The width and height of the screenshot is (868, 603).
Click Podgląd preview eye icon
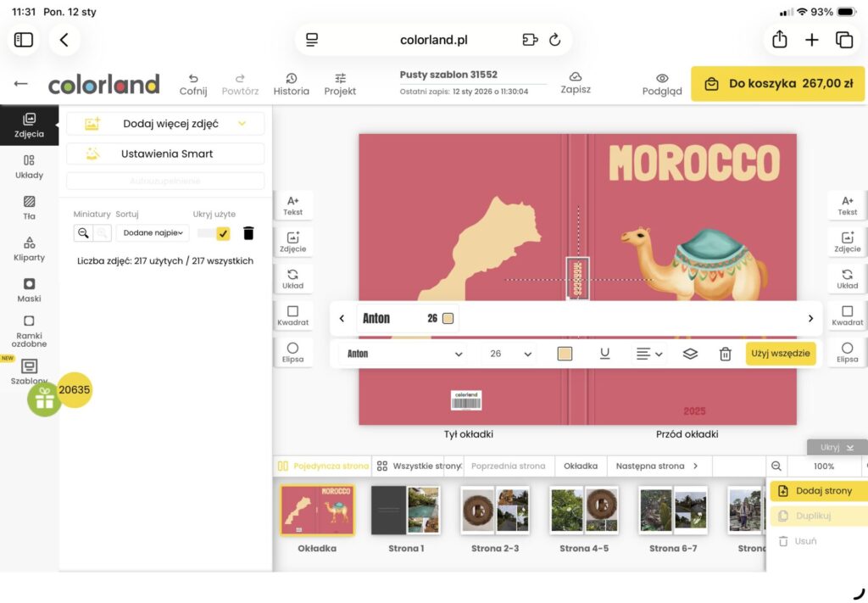coord(662,83)
